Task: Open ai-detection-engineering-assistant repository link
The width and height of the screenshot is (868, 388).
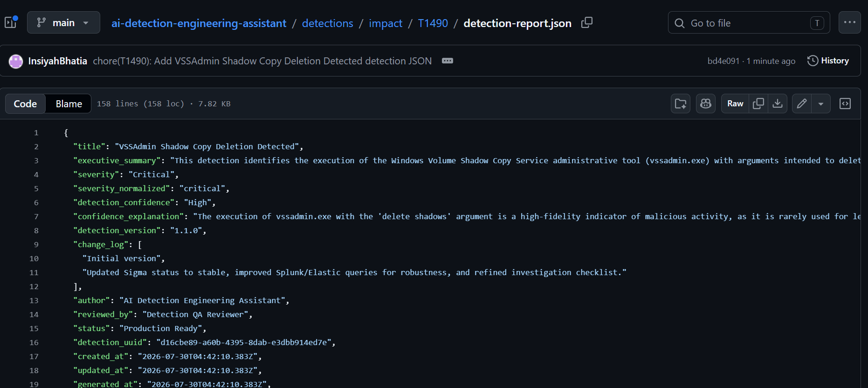Action: tap(199, 23)
